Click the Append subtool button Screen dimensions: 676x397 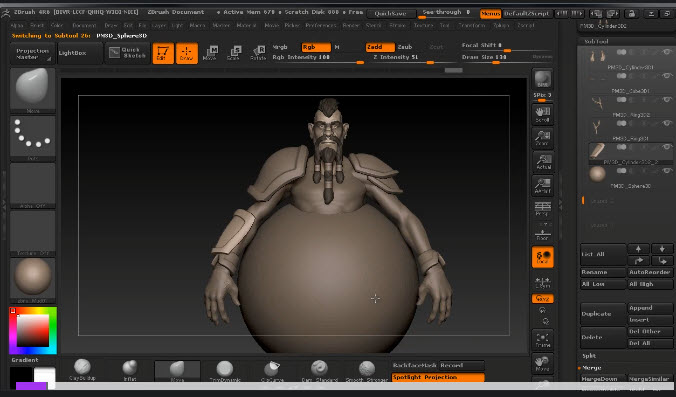(x=650, y=308)
